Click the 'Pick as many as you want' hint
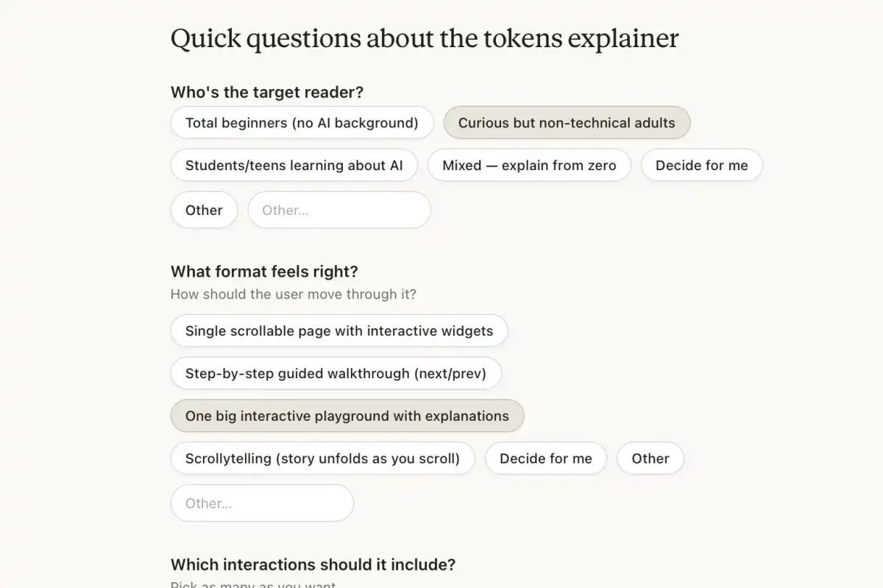883x588 pixels. pos(253,585)
